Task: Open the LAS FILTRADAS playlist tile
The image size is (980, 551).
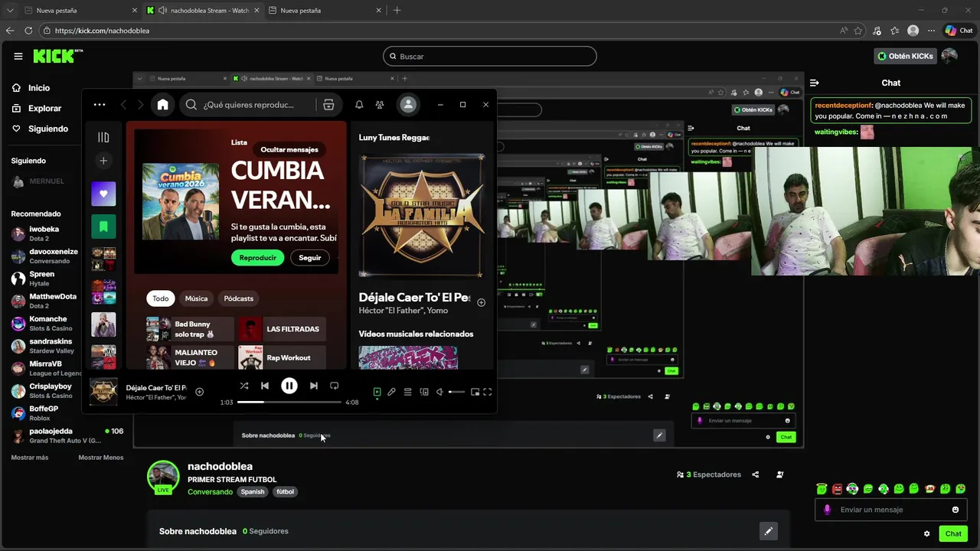Action: (x=282, y=329)
